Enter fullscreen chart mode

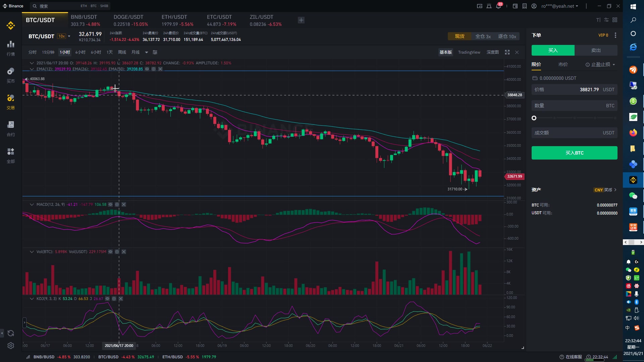[x=507, y=52]
